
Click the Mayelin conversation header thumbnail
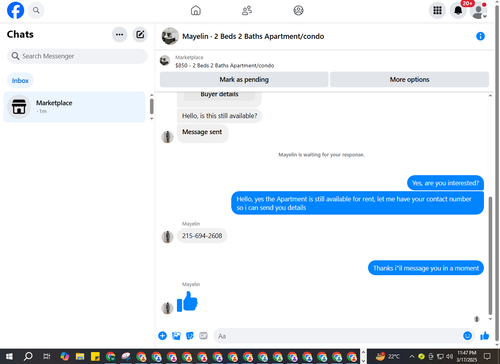(x=170, y=36)
